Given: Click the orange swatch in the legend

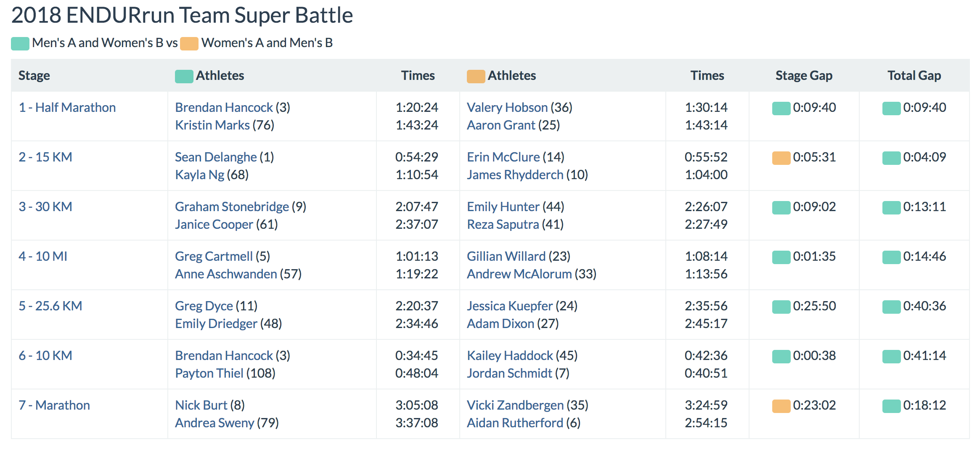Looking at the screenshot, I should pos(189,44).
